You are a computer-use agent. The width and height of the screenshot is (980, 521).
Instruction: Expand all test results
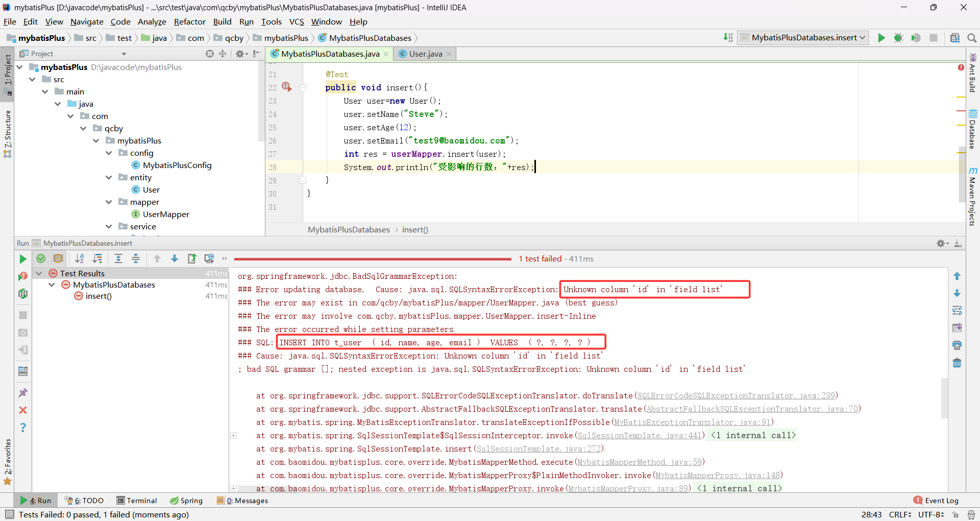[x=118, y=258]
